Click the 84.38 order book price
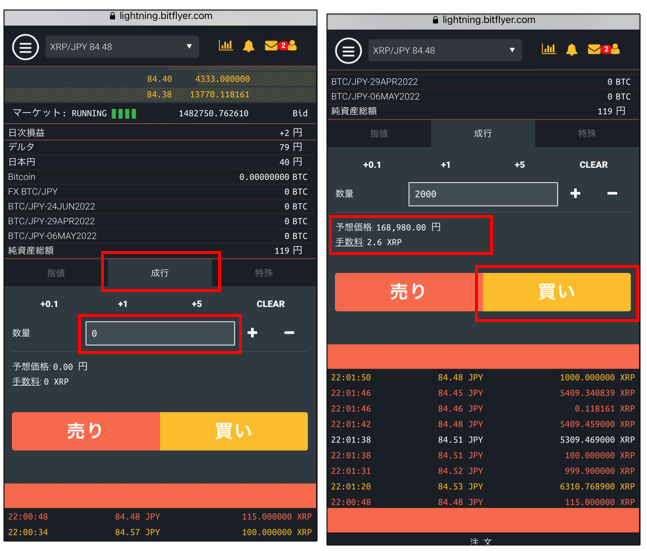 (159, 95)
